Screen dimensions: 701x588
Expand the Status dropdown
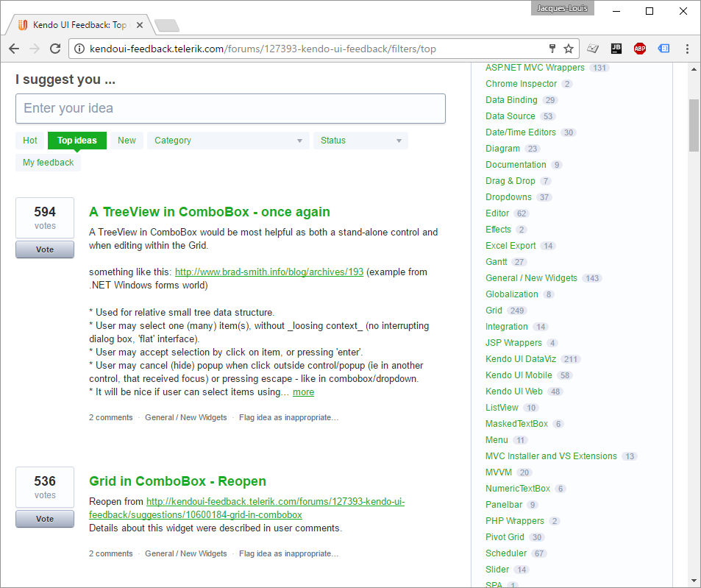pyautogui.click(x=360, y=141)
